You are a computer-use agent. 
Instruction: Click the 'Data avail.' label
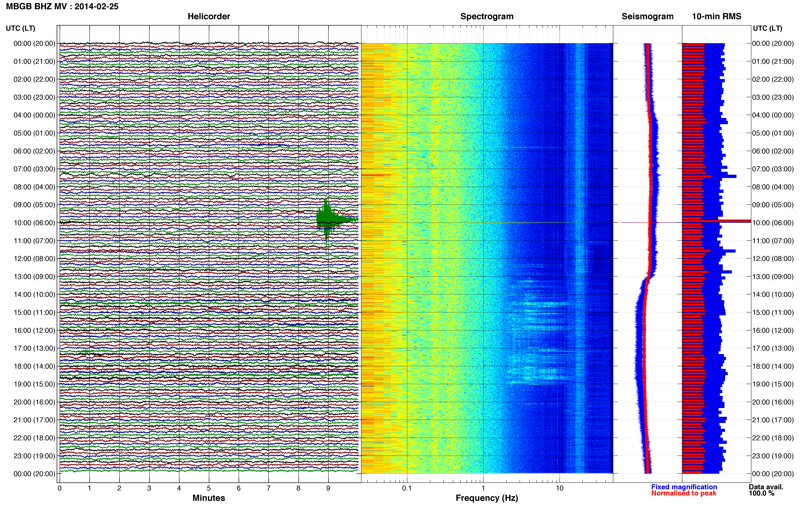pyautogui.click(x=766, y=487)
